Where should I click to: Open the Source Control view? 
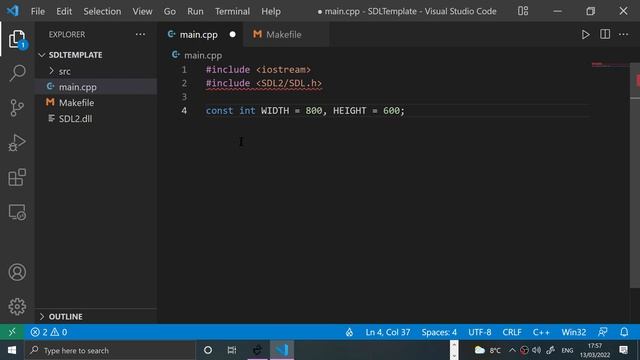[x=17, y=108]
